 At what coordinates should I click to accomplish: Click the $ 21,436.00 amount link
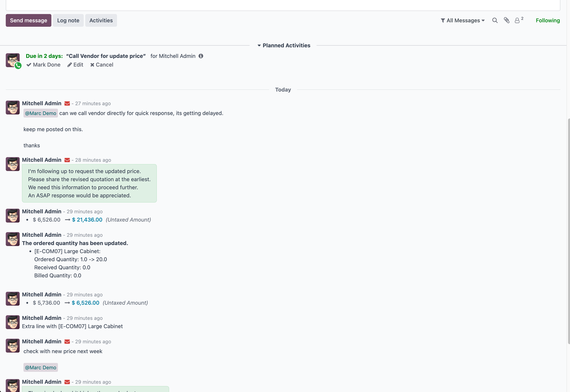coord(87,220)
